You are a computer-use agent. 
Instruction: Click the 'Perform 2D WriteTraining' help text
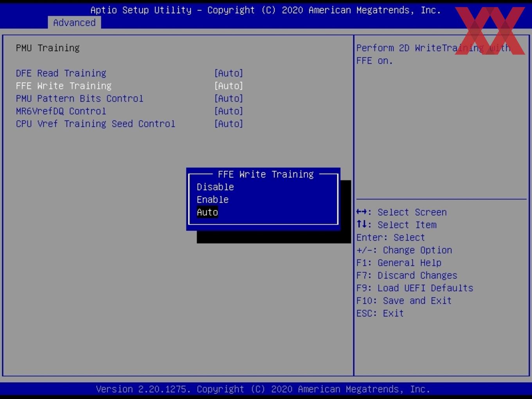(x=433, y=54)
